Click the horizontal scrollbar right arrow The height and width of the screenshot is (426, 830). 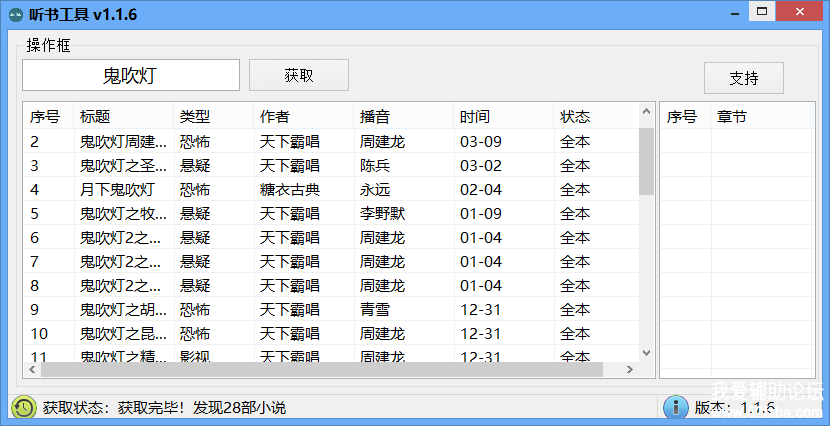coord(630,370)
